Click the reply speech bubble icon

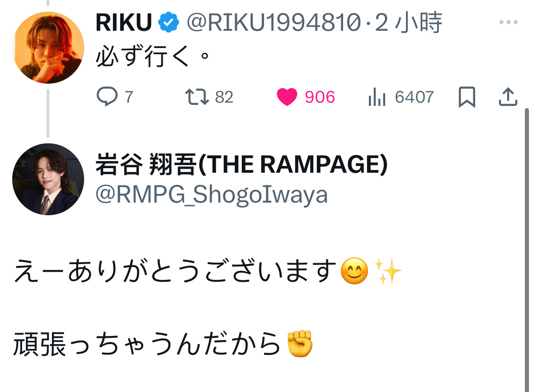(x=107, y=97)
